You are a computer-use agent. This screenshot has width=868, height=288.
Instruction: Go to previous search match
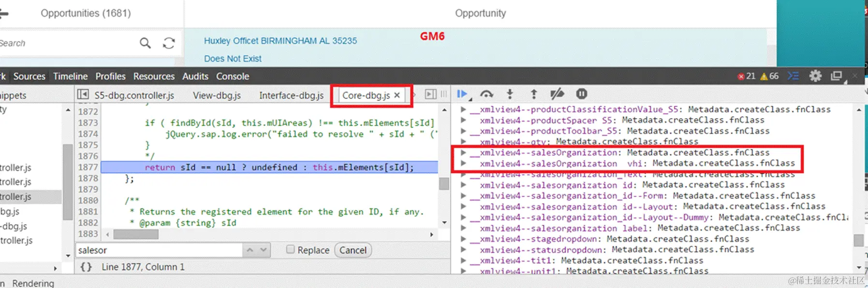[x=250, y=250]
